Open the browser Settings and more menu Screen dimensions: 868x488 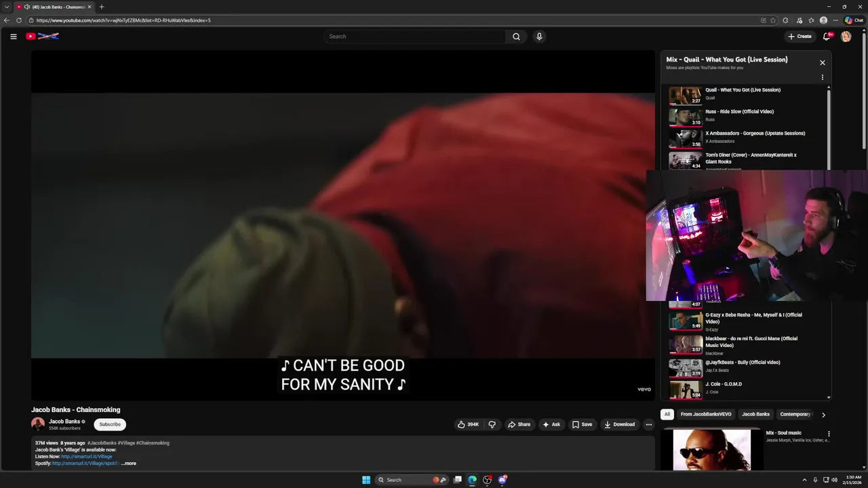coord(835,20)
